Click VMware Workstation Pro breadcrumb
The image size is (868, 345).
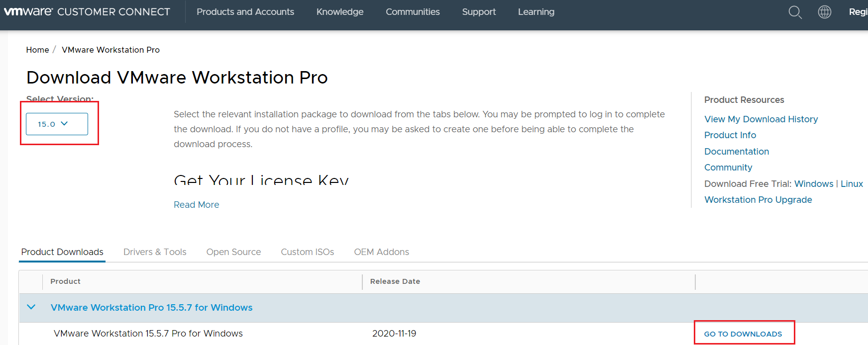click(110, 50)
